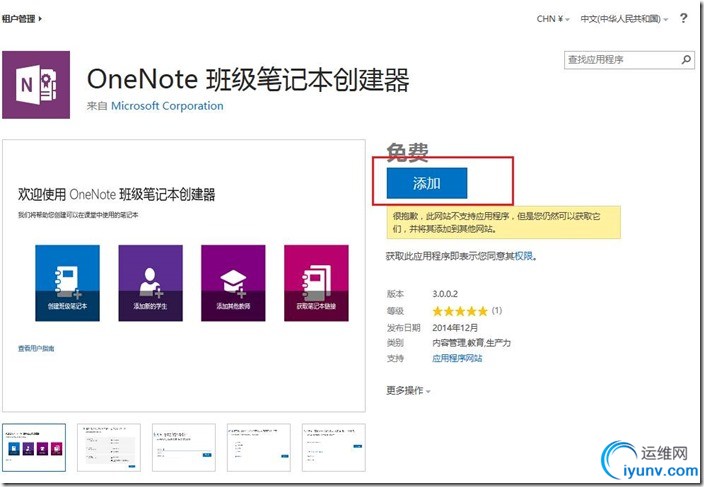Open the 中文(中华人民共和国) language dropdown
Viewport: 704px width, 487px height.
(x=624, y=19)
